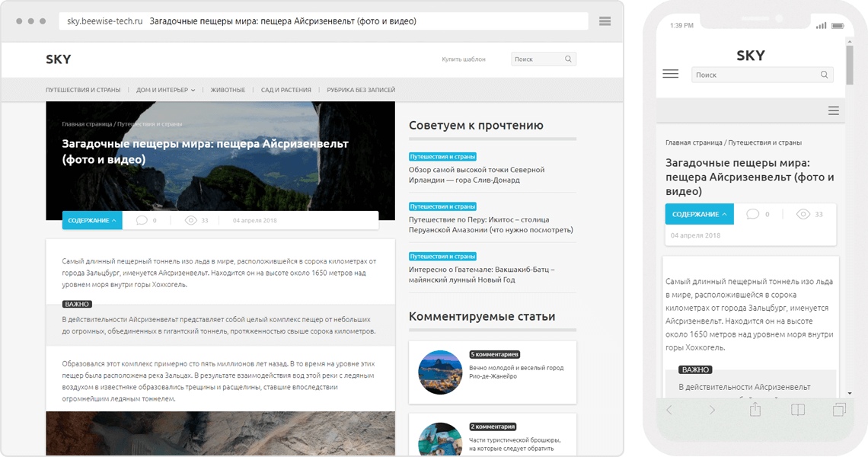The image size is (868, 457).
Task: Click the comment bubble icon under desktop article title
Action: pos(142,220)
